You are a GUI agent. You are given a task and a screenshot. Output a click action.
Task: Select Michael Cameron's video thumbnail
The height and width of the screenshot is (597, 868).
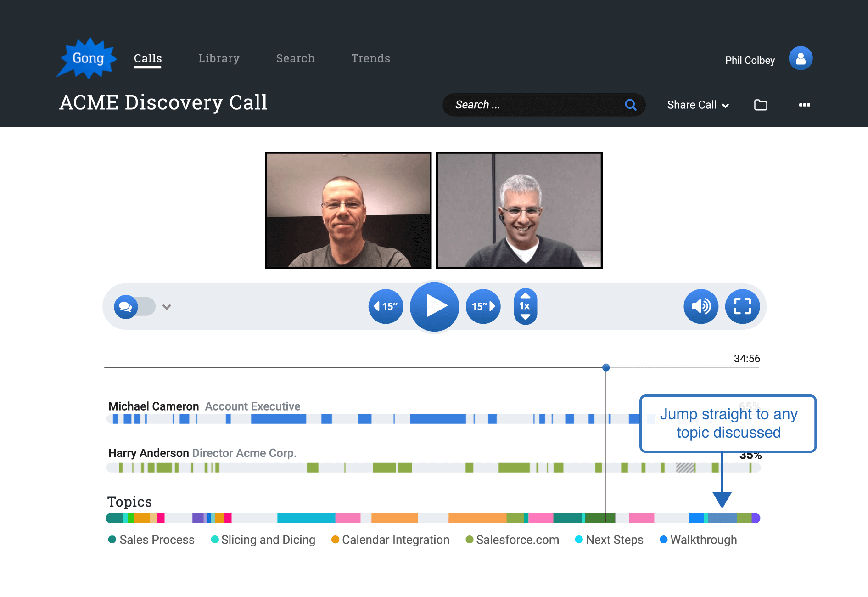click(348, 210)
